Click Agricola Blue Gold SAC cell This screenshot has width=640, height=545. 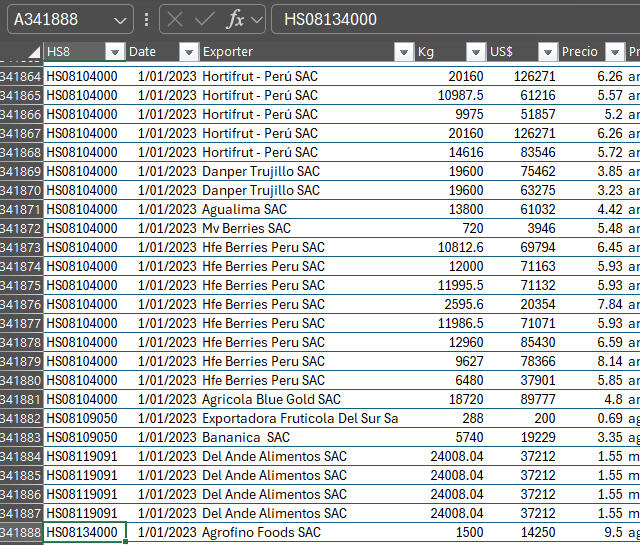point(307,399)
